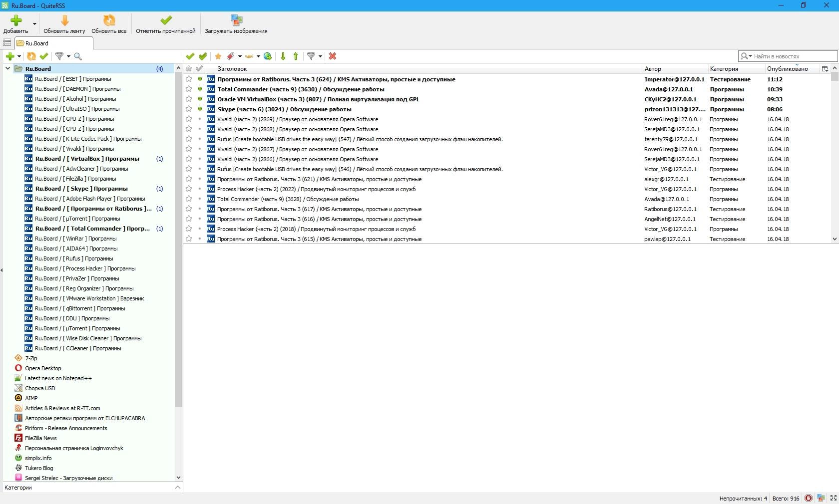Open column chooser icon at header right
The height and width of the screenshot is (504, 839).
coord(825,69)
